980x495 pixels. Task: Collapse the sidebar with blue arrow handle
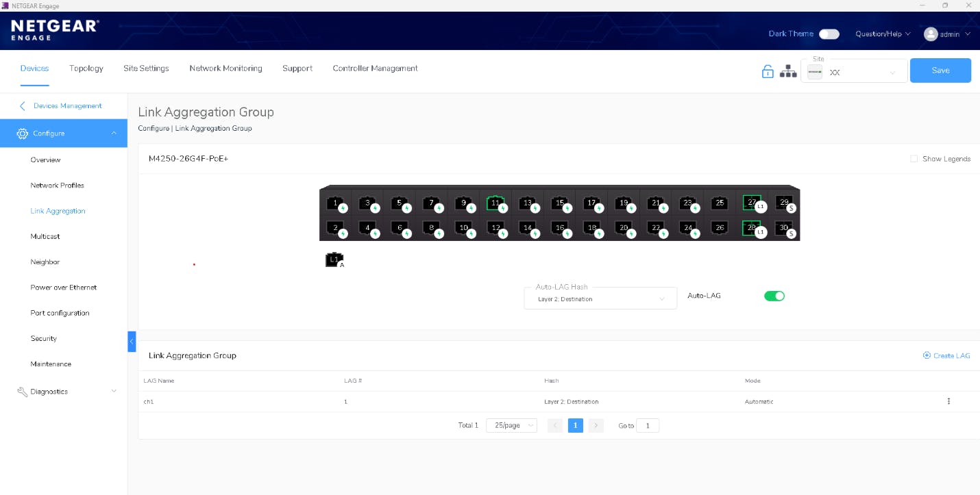(x=132, y=341)
